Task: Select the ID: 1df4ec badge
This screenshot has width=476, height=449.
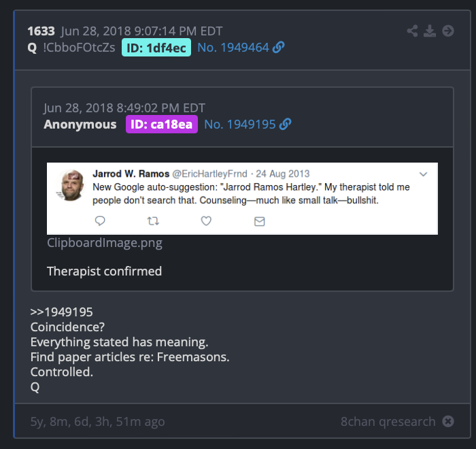Action: [x=156, y=48]
